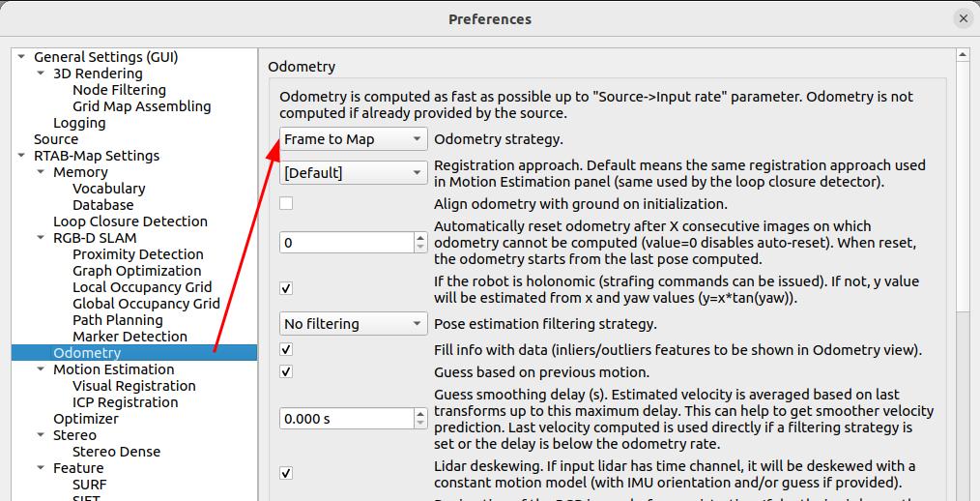Viewport: 980px width, 501px height.
Task: Go to the Source settings page
Action: [56, 139]
